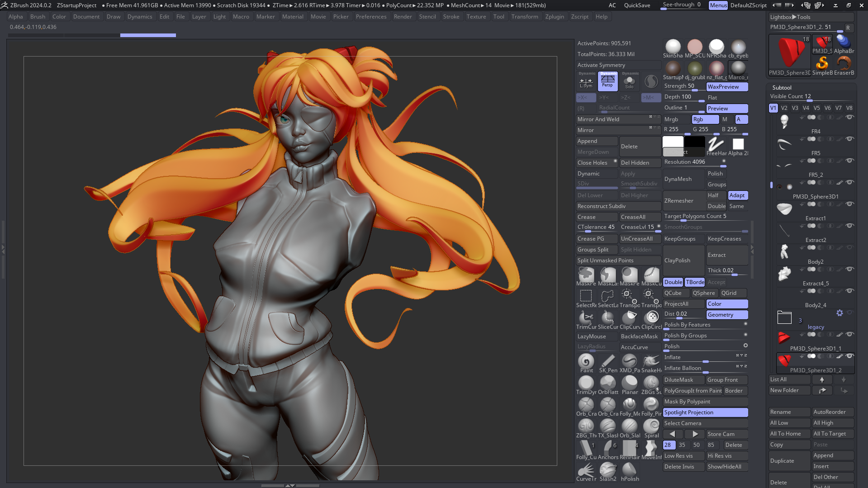The width and height of the screenshot is (868, 488).
Task: Pick the SK_Pen brush
Action: [607, 361]
